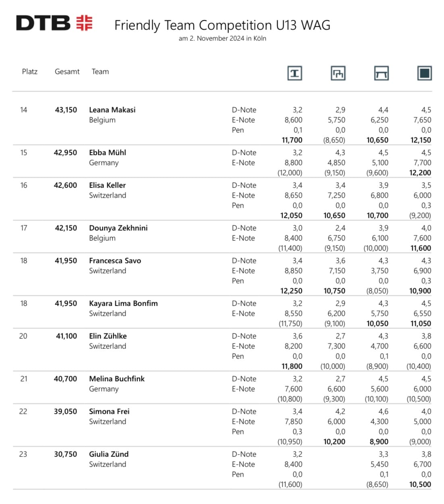Select Giulia Zünd's floor score 10,500
Screen dimensions: 444x504
click(x=420, y=484)
